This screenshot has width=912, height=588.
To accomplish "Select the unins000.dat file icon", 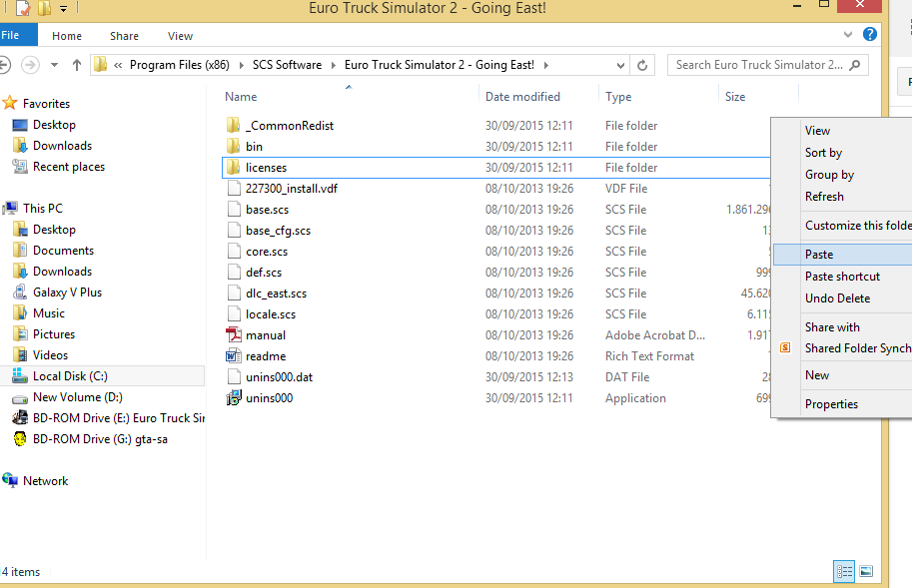I will tap(233, 376).
